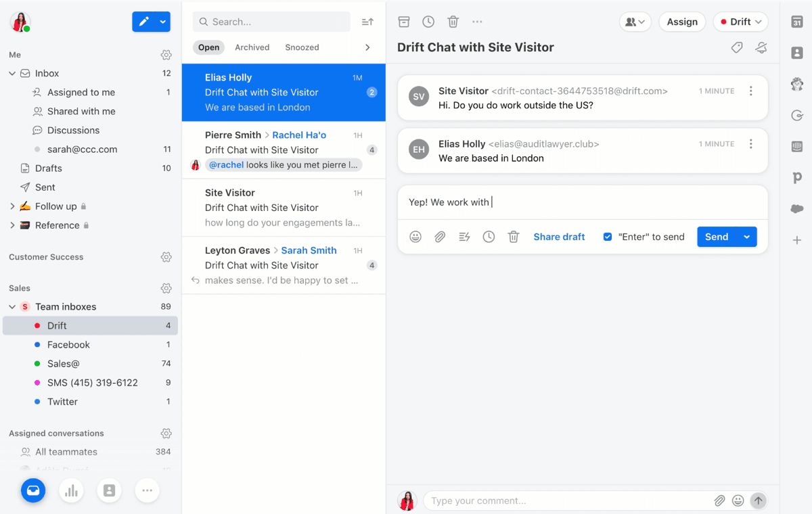Select the Snoozed tab
The image size is (812, 514).
tap(301, 47)
